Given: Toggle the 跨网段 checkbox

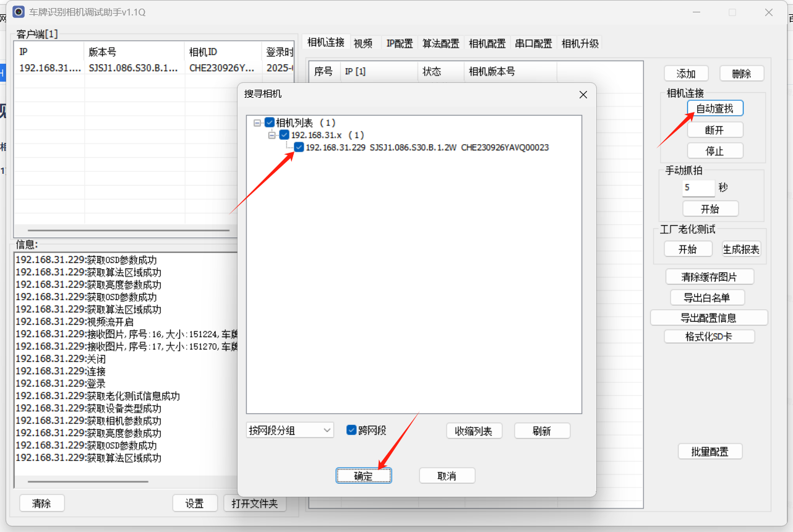Looking at the screenshot, I should coord(351,430).
